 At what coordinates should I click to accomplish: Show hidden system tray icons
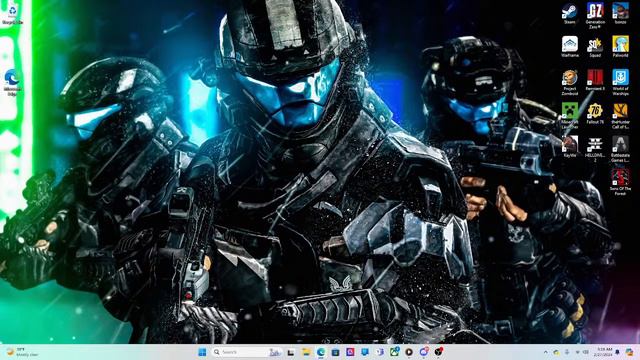click(x=546, y=352)
